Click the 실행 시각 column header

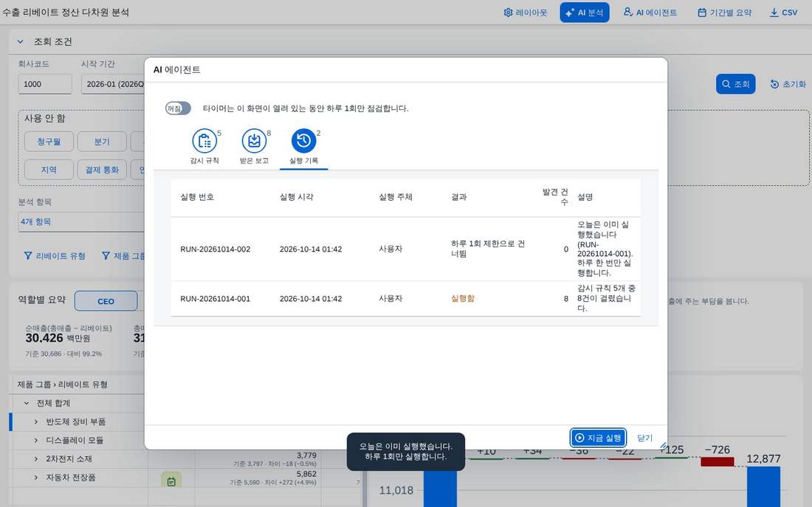296,197
